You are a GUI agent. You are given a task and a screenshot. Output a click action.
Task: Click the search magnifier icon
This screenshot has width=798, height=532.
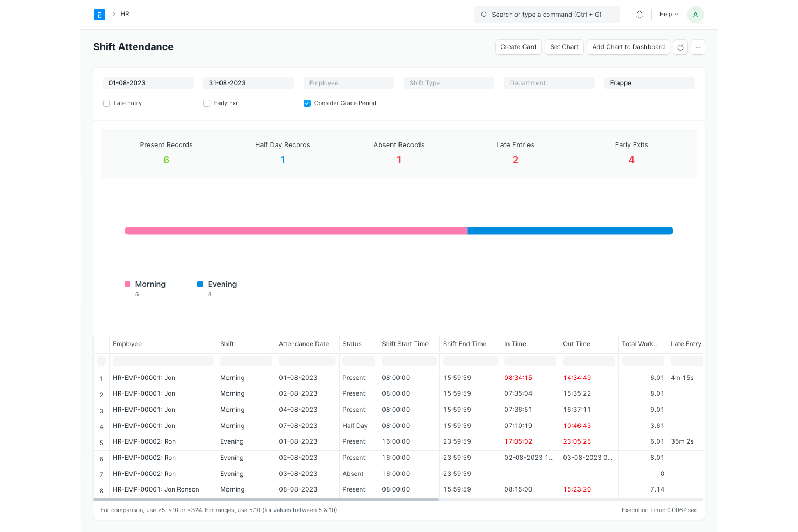(x=484, y=15)
